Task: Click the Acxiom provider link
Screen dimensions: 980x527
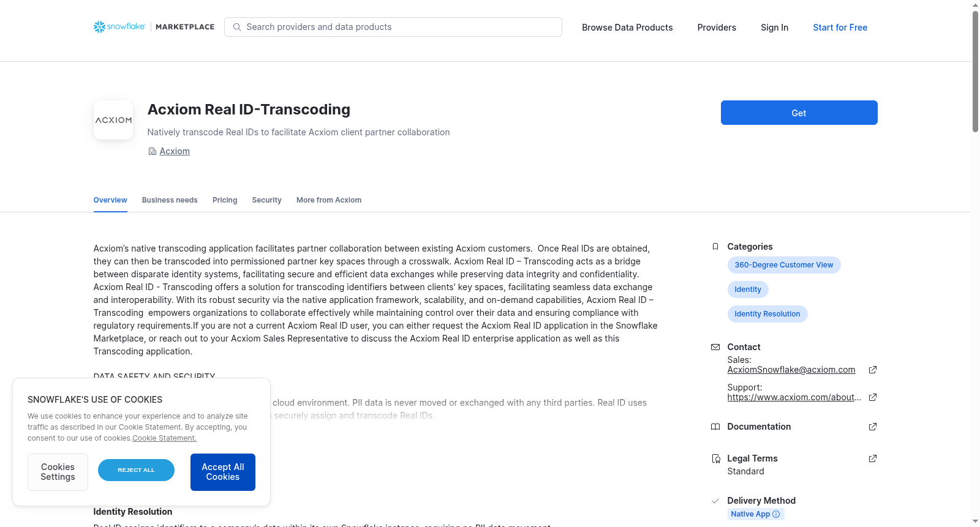Action: coord(175,151)
